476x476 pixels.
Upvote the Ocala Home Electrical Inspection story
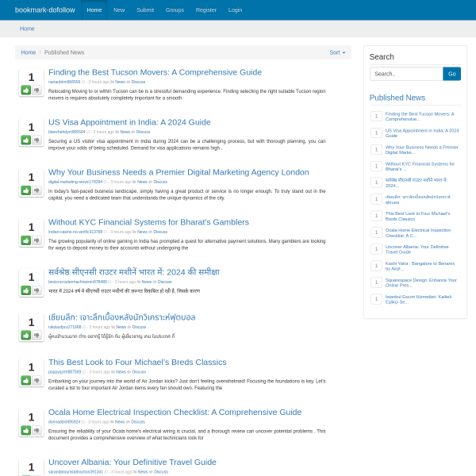pyautogui.click(x=26, y=431)
